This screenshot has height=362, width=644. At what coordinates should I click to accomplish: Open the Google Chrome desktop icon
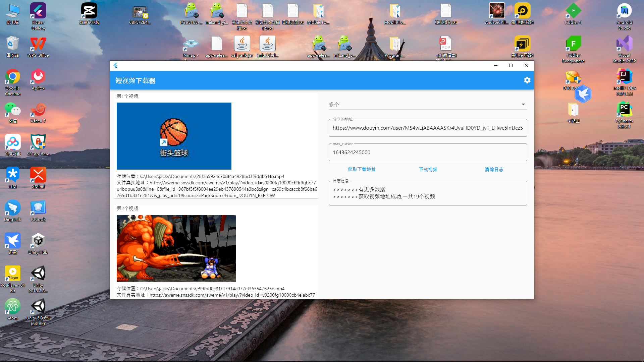[13, 77]
